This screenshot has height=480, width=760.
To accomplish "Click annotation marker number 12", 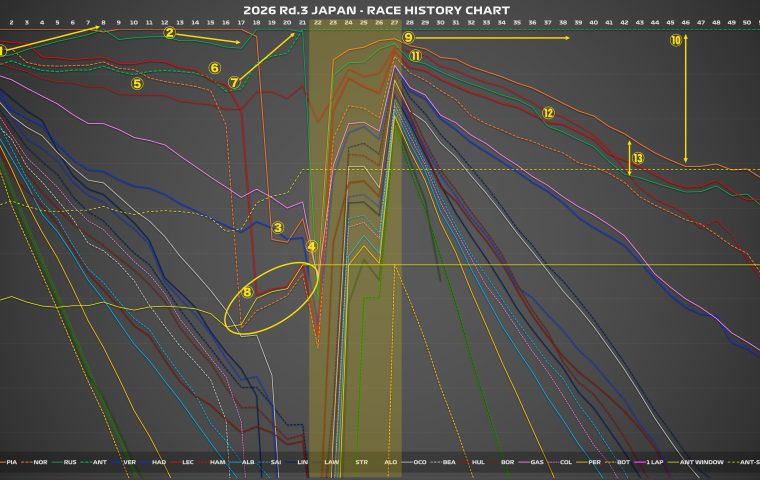I will click(x=547, y=113).
